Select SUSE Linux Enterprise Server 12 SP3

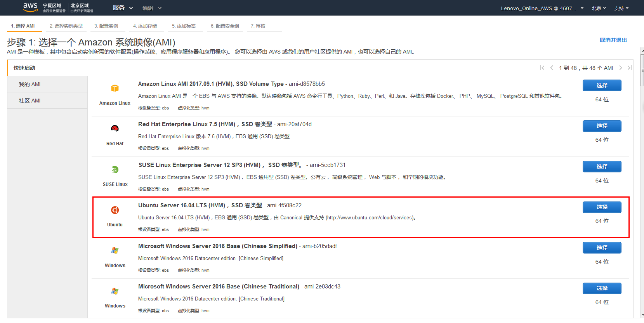(x=602, y=167)
